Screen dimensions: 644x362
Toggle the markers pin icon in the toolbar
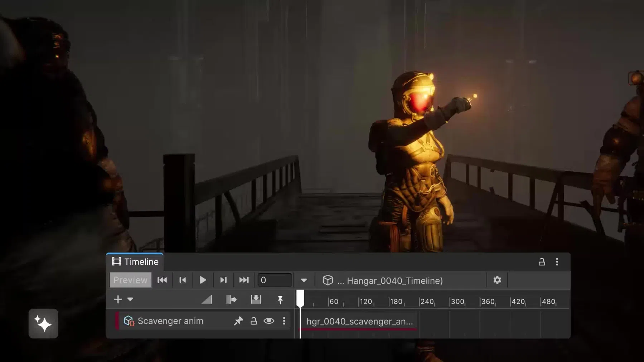pos(281,299)
